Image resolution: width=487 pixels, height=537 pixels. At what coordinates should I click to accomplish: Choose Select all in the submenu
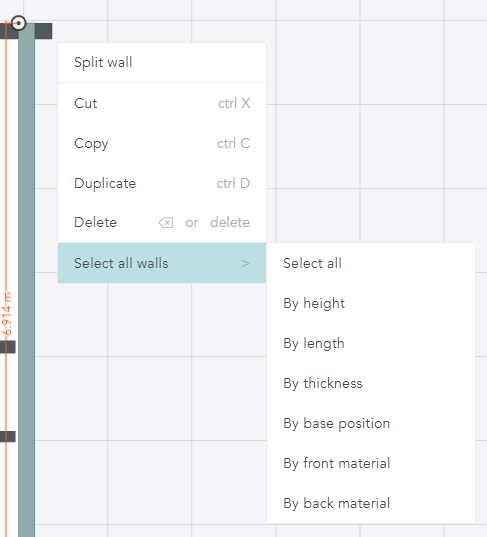coord(371,263)
